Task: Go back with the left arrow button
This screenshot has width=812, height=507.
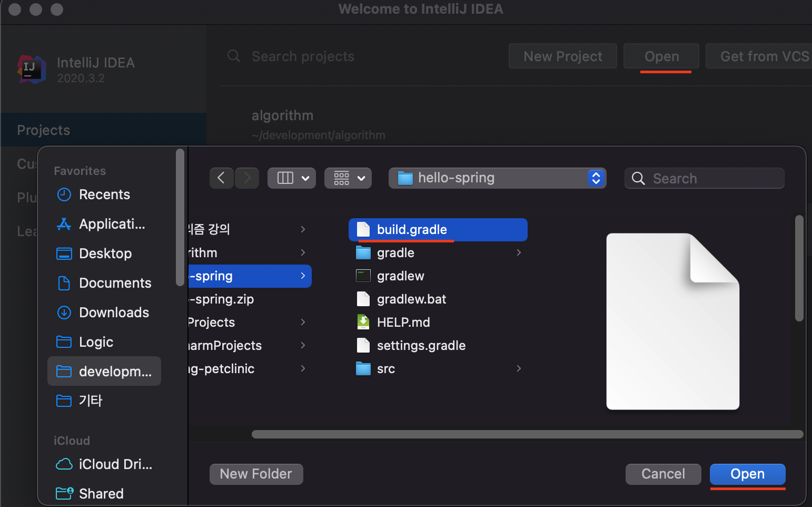Action: coord(221,178)
